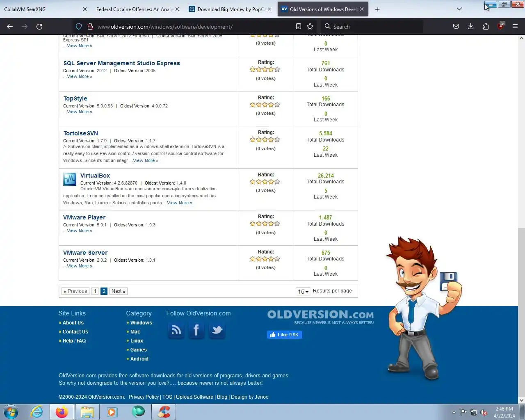The width and height of the screenshot is (525, 420).
Task: Open the TopStyle software link
Action: pos(75,98)
